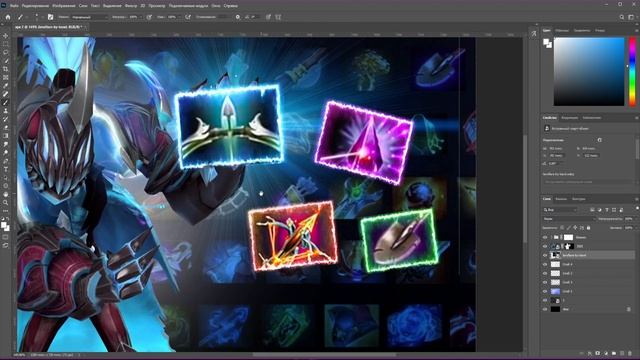
Task: Toggle pressure for opacity icon
Action: (x=149, y=17)
